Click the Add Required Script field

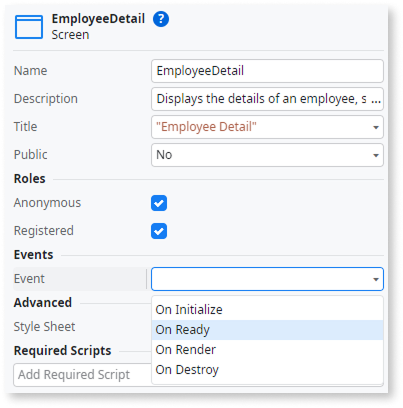click(82, 375)
